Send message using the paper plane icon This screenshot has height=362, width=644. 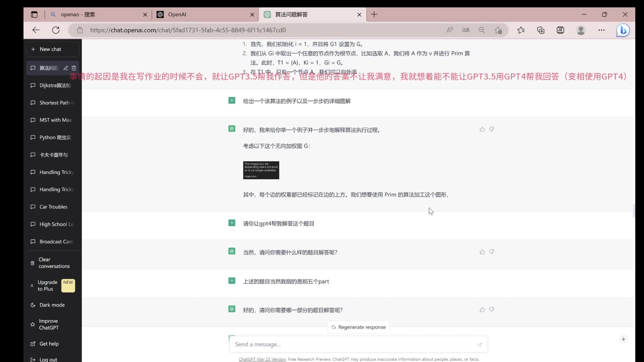[x=479, y=345]
